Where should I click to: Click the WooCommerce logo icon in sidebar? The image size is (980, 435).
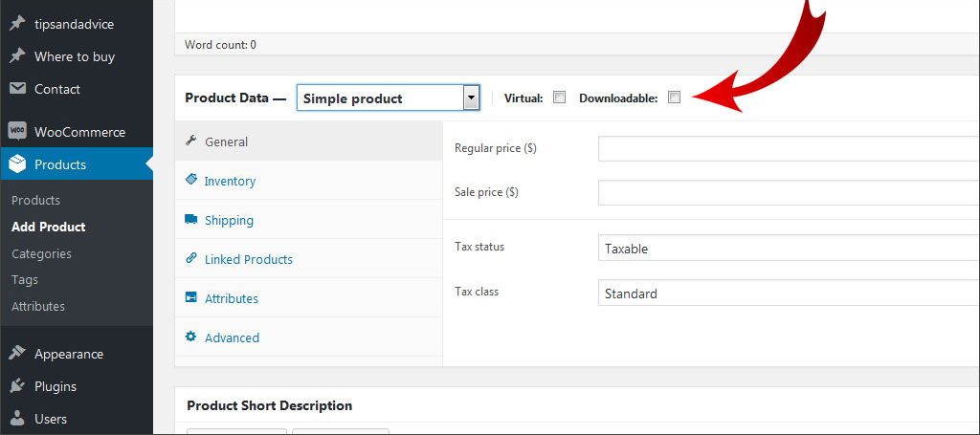pyautogui.click(x=17, y=132)
